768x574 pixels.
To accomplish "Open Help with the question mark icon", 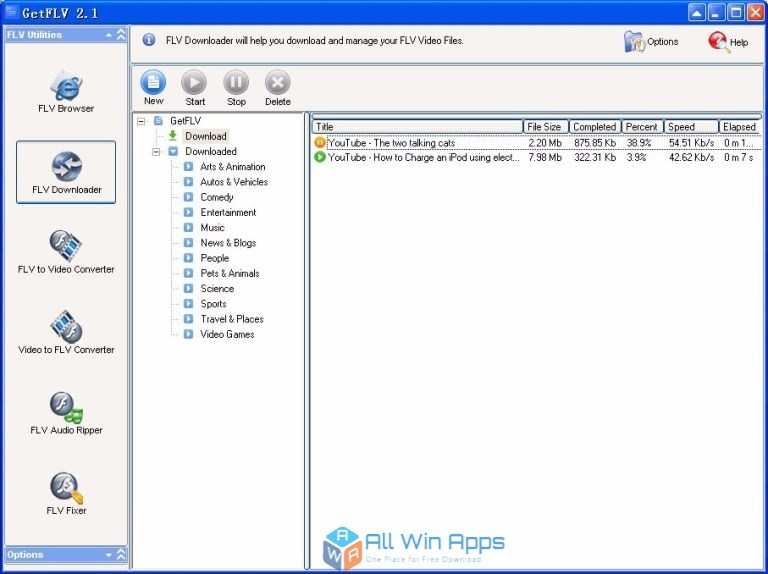I will coord(728,42).
